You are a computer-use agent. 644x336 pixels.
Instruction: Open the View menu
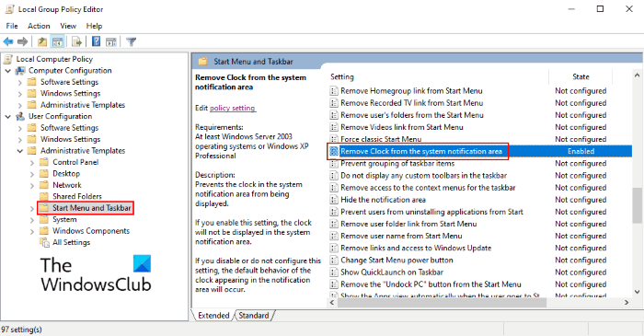(68, 26)
